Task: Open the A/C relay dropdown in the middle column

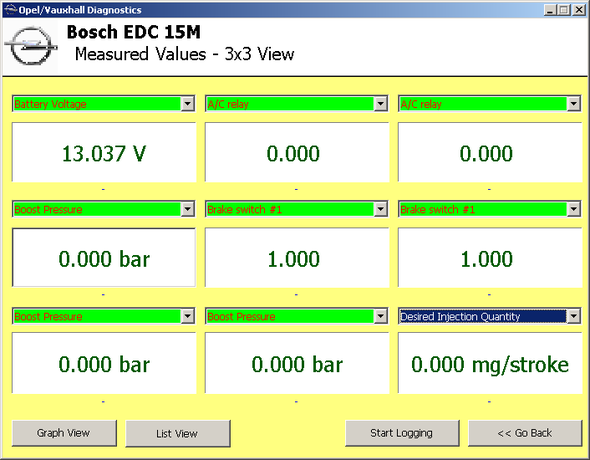Action: click(x=380, y=104)
